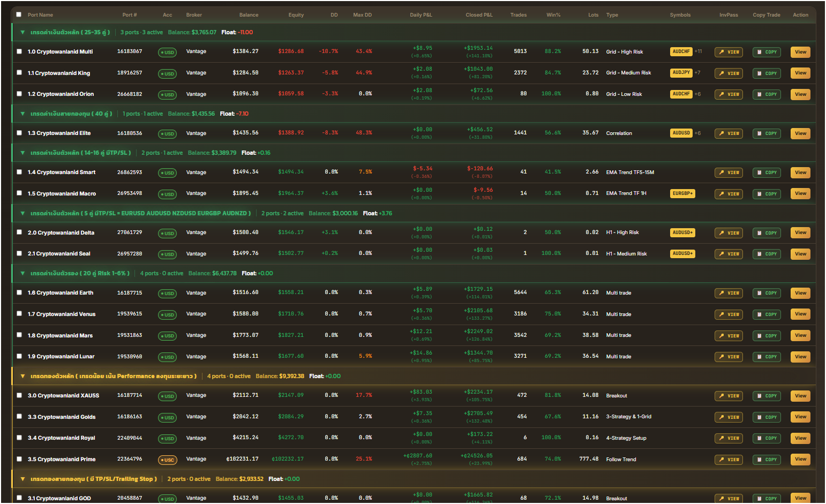826x504 pixels.
Task: Sort by the Win% column header
Action: [x=553, y=15]
